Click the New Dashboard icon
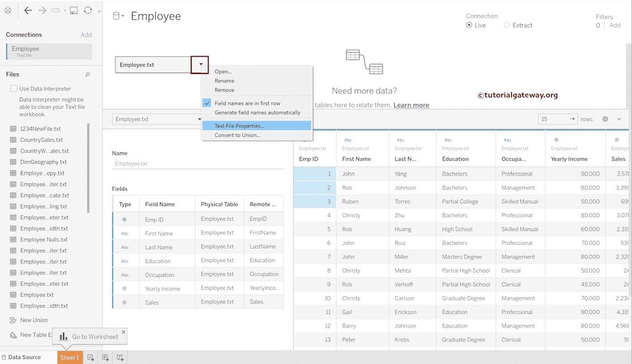632x364 pixels. tap(105, 357)
